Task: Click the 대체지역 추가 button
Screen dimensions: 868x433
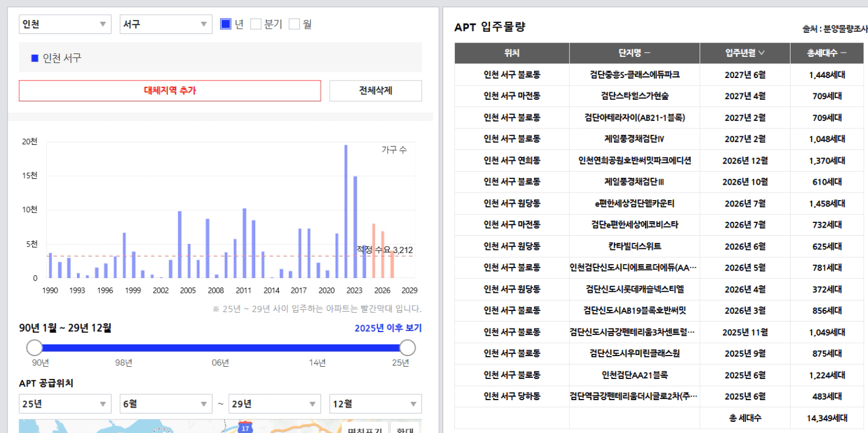Action: [x=170, y=90]
